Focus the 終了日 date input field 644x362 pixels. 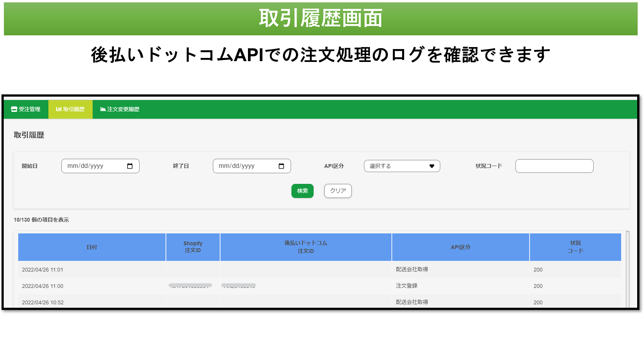point(252,166)
